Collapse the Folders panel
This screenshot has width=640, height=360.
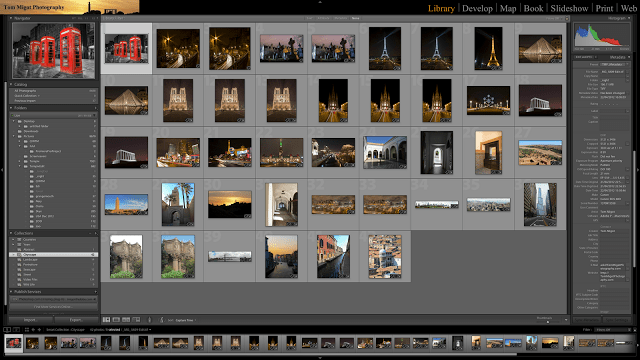pos(11,108)
